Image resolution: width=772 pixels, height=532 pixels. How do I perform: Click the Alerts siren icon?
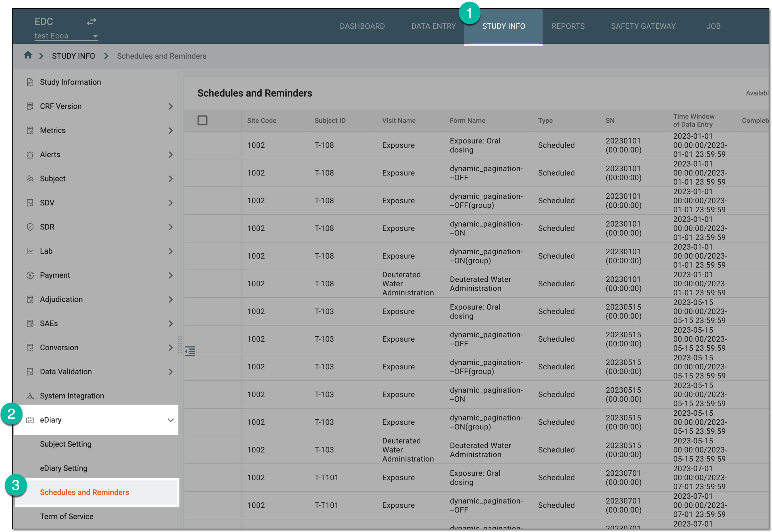click(x=30, y=155)
